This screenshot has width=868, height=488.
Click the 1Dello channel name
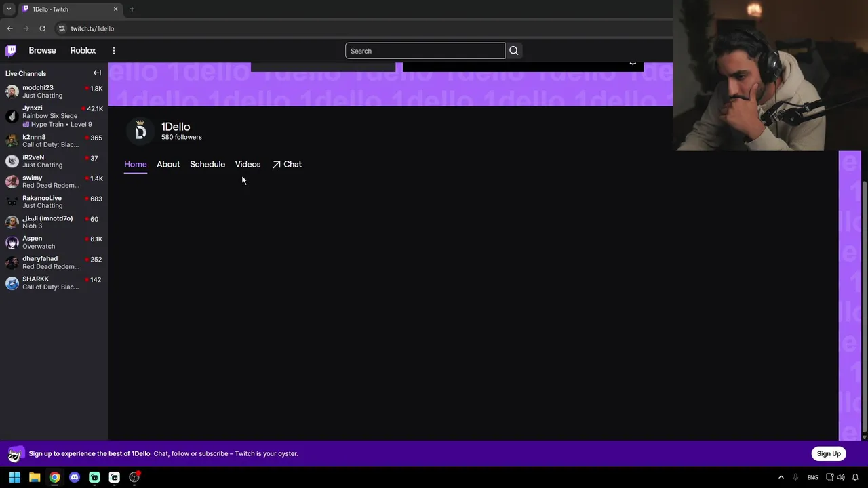176,127
